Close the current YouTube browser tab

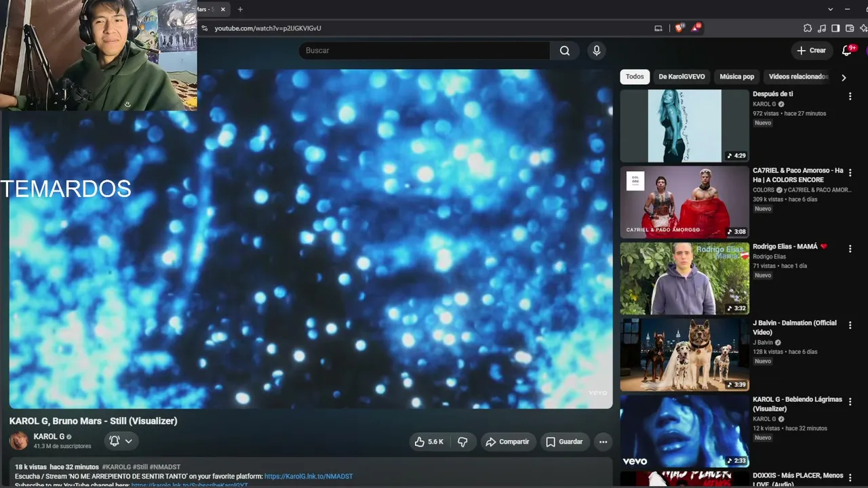pyautogui.click(x=223, y=9)
